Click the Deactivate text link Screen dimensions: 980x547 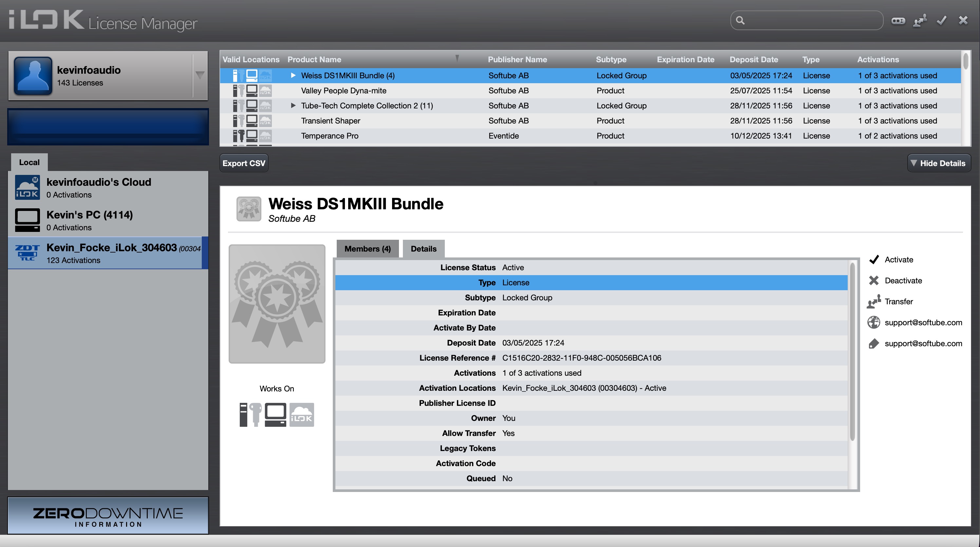pos(903,280)
